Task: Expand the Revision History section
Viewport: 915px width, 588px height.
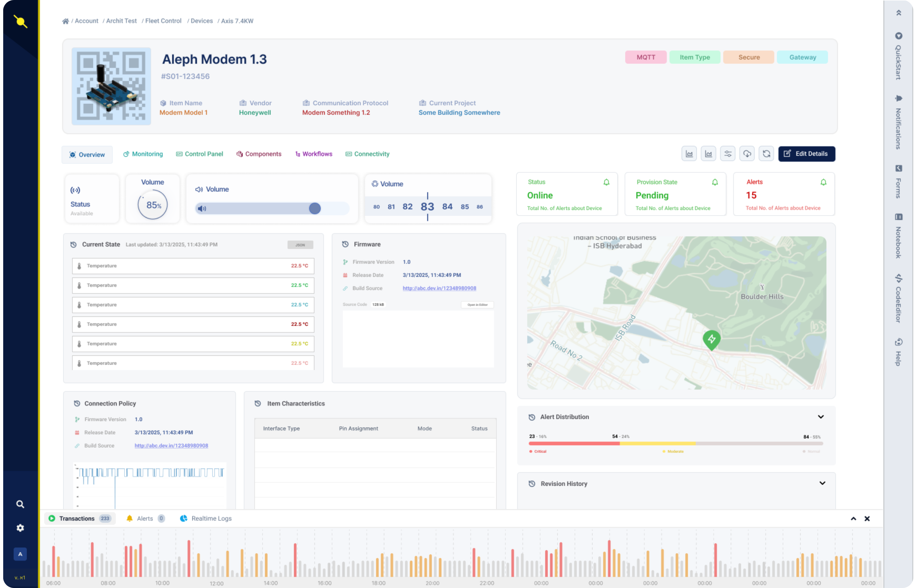Action: pyautogui.click(x=822, y=483)
